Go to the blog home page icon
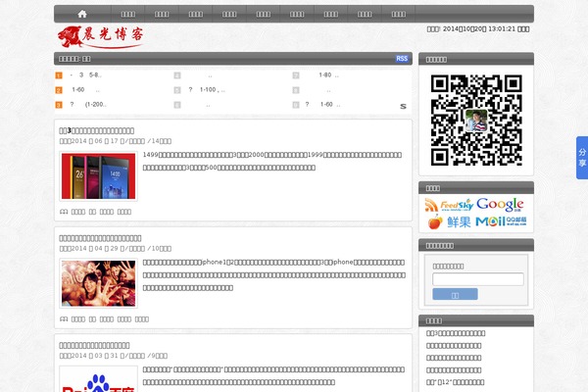The image size is (588, 392). (82, 14)
